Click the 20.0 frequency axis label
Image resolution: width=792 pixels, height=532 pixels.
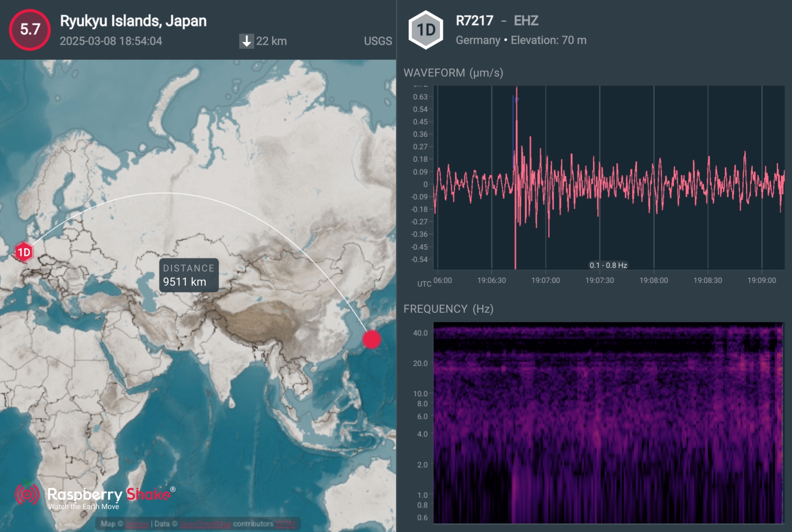(420, 363)
